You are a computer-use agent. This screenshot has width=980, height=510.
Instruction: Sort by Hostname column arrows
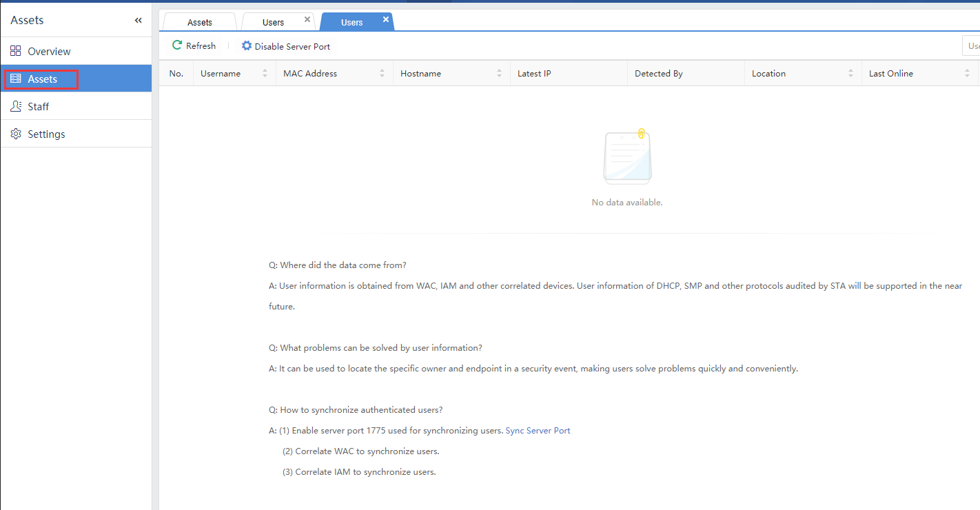(499, 73)
